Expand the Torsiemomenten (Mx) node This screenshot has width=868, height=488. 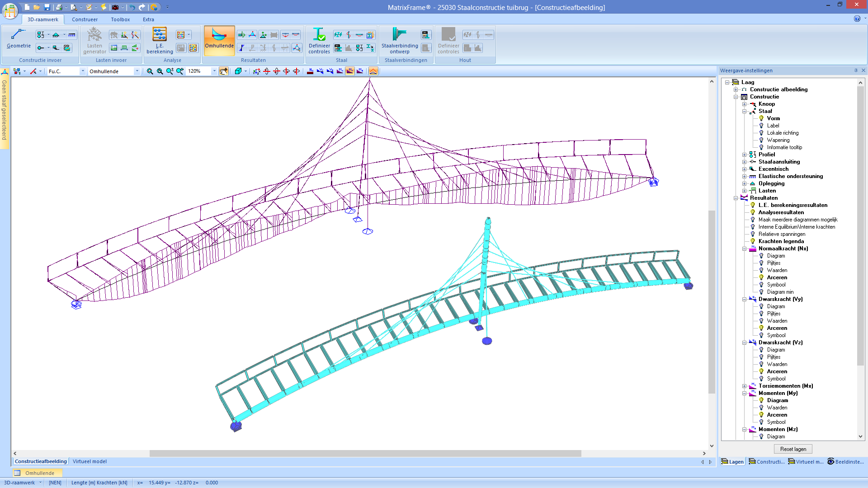click(744, 386)
